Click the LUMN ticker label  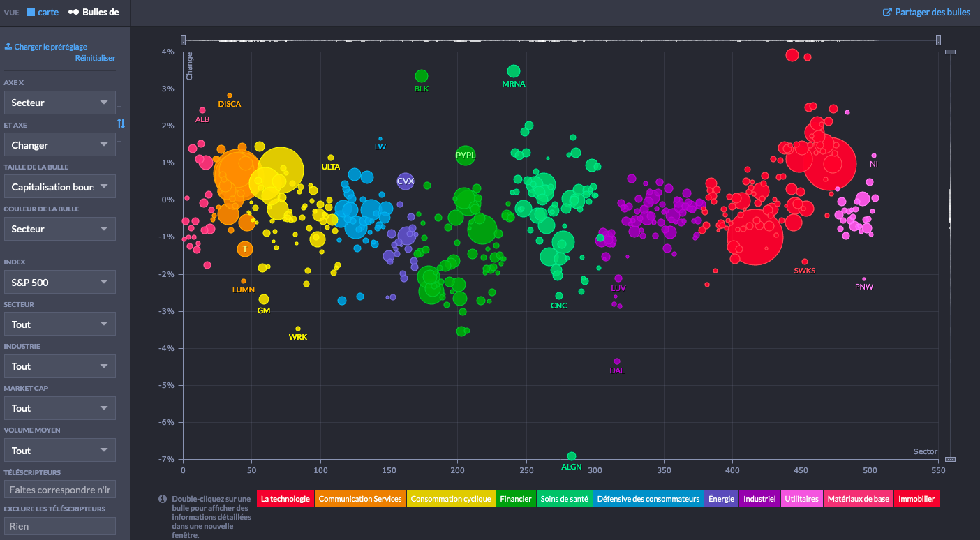click(244, 290)
